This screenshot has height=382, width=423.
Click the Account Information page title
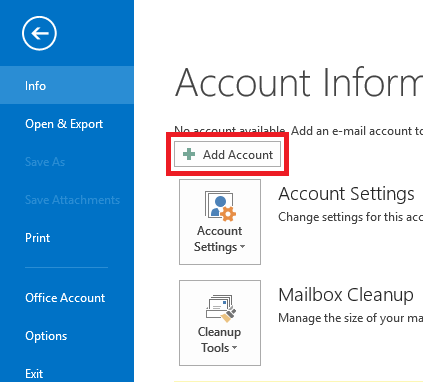point(299,82)
